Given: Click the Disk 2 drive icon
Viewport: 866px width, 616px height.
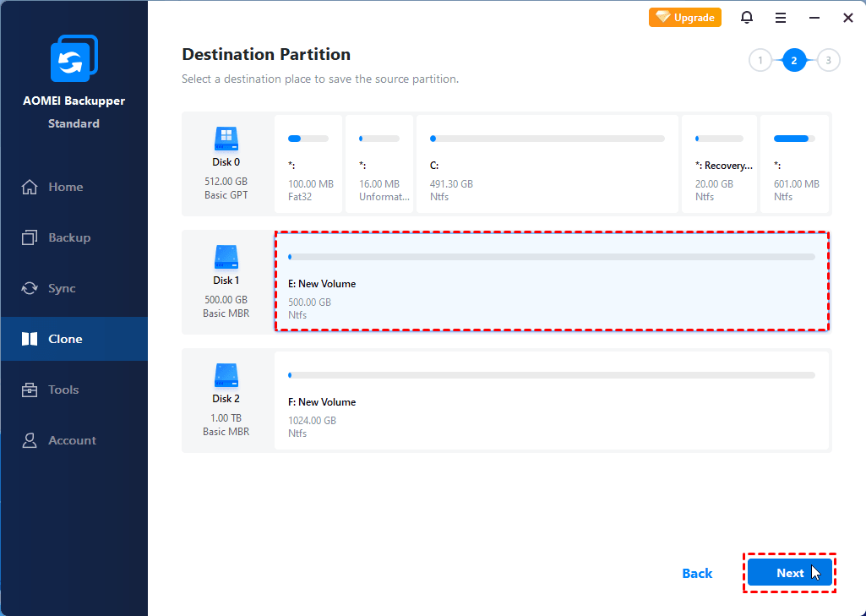Looking at the screenshot, I should coord(226,375).
